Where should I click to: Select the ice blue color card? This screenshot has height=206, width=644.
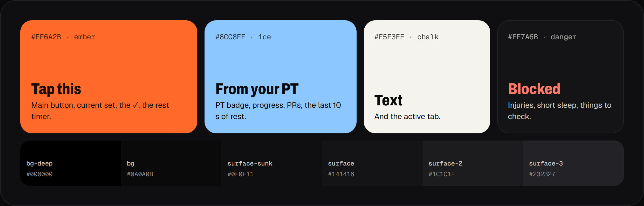click(x=281, y=77)
